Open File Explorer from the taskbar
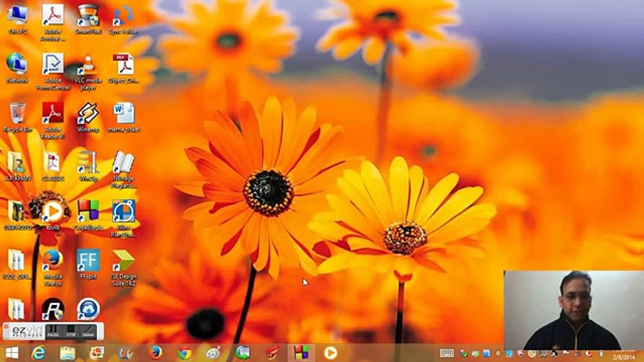 coord(67,353)
